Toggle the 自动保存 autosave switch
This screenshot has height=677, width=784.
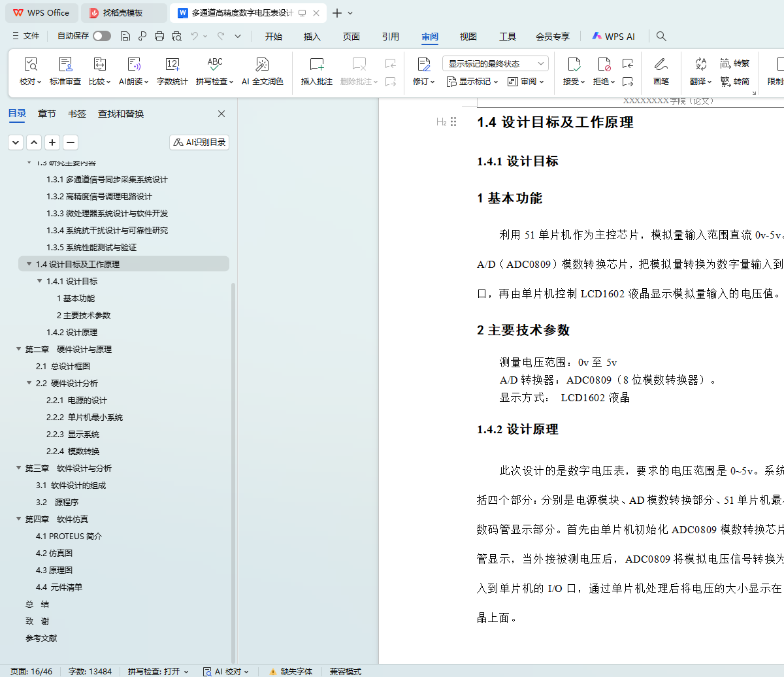pos(102,37)
